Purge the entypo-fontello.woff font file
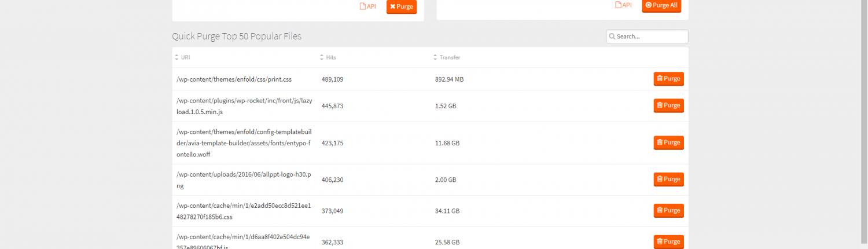Image resolution: width=868 pixels, height=249 pixels. tap(668, 142)
